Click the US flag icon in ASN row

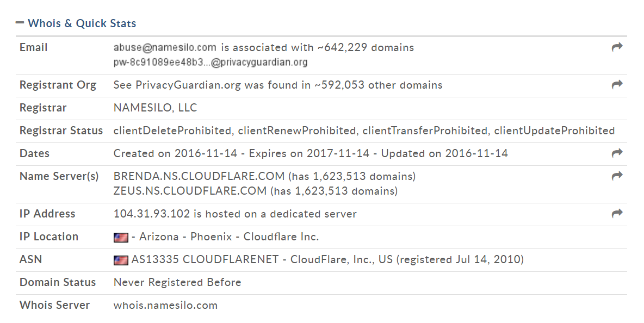tap(121, 260)
